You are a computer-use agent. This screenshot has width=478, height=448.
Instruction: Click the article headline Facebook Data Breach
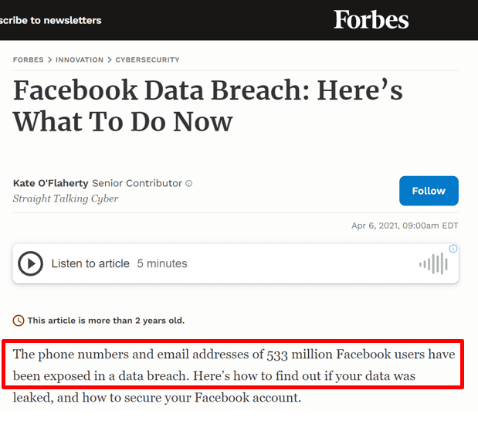pyautogui.click(x=208, y=106)
